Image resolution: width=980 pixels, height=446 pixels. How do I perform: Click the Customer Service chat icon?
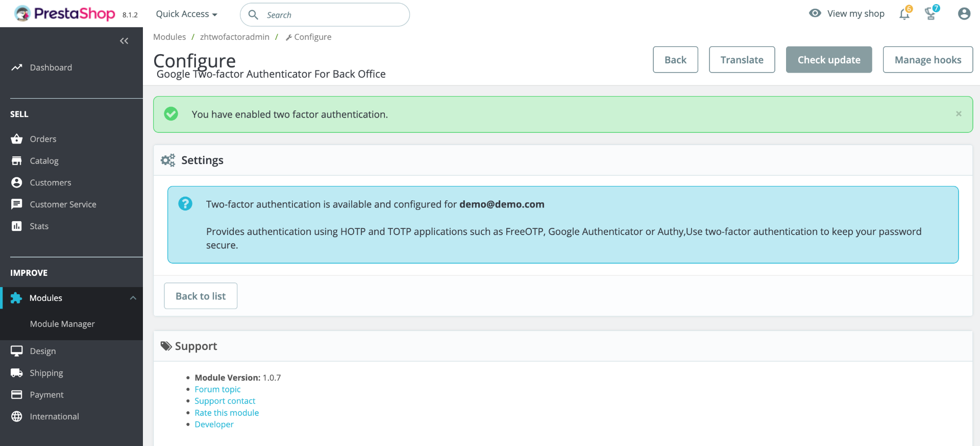17,204
